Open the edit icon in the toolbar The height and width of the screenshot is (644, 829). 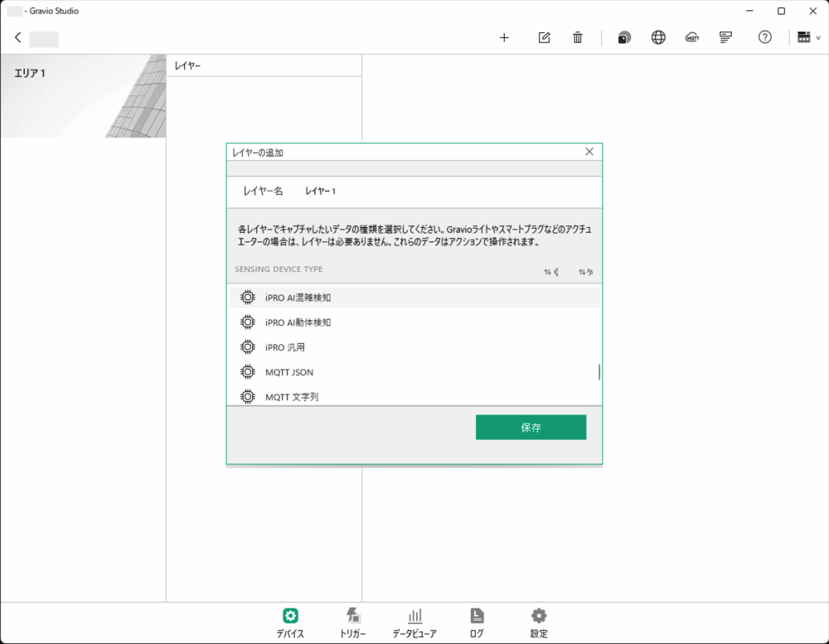tap(545, 37)
